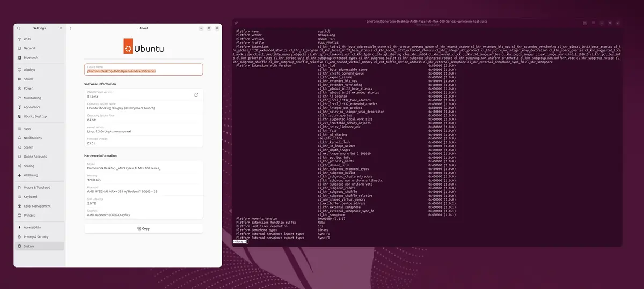Click the 'Software Information' heading
The height and width of the screenshot is (289, 644).
(x=100, y=84)
